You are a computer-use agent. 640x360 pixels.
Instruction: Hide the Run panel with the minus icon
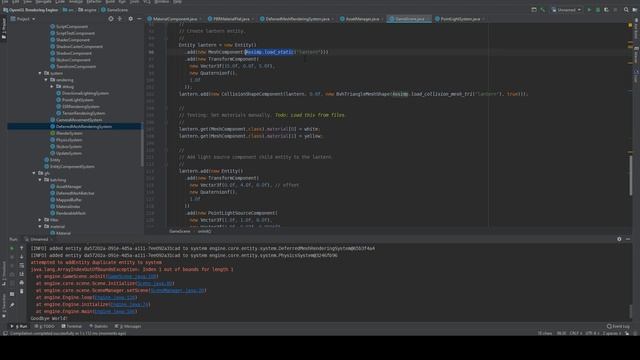628,239
